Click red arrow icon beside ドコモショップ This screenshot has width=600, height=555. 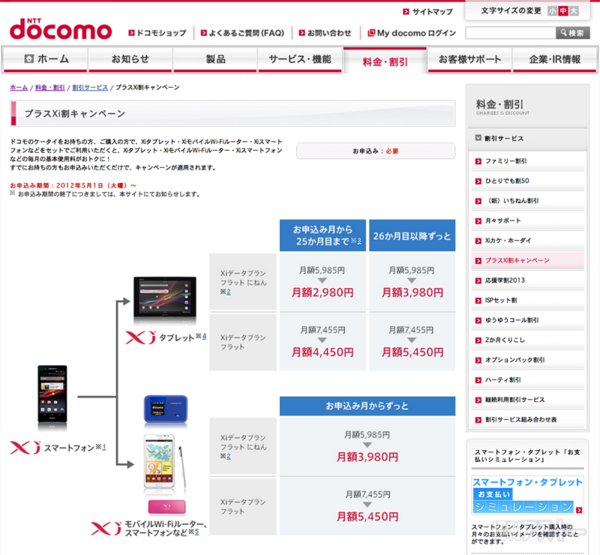[131, 33]
